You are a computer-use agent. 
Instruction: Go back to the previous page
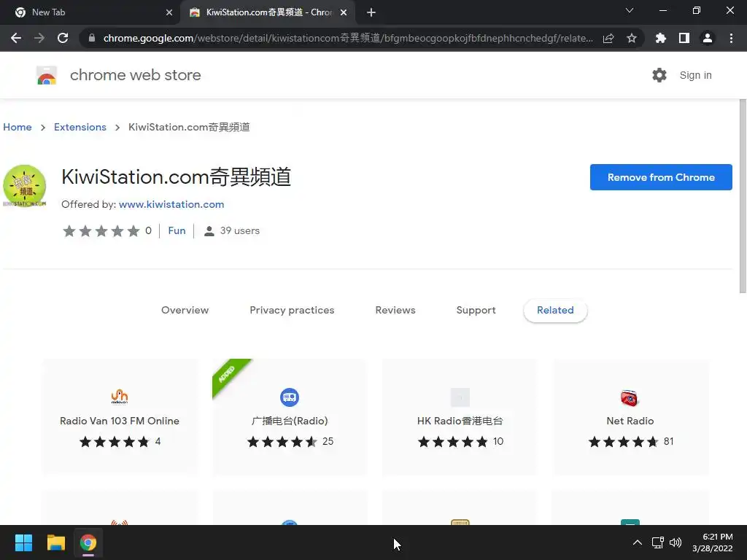(16, 38)
